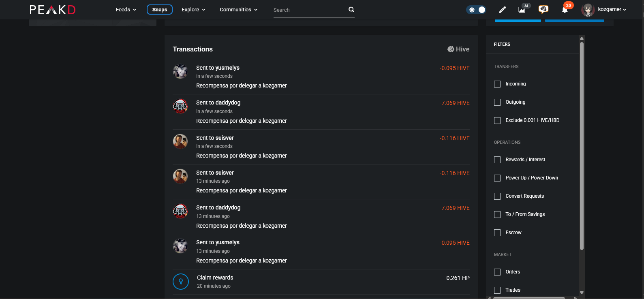Viewport: 644px width, 299px height.
Task: Click the filters panel horizontal scrollbar
Action: (x=529, y=298)
